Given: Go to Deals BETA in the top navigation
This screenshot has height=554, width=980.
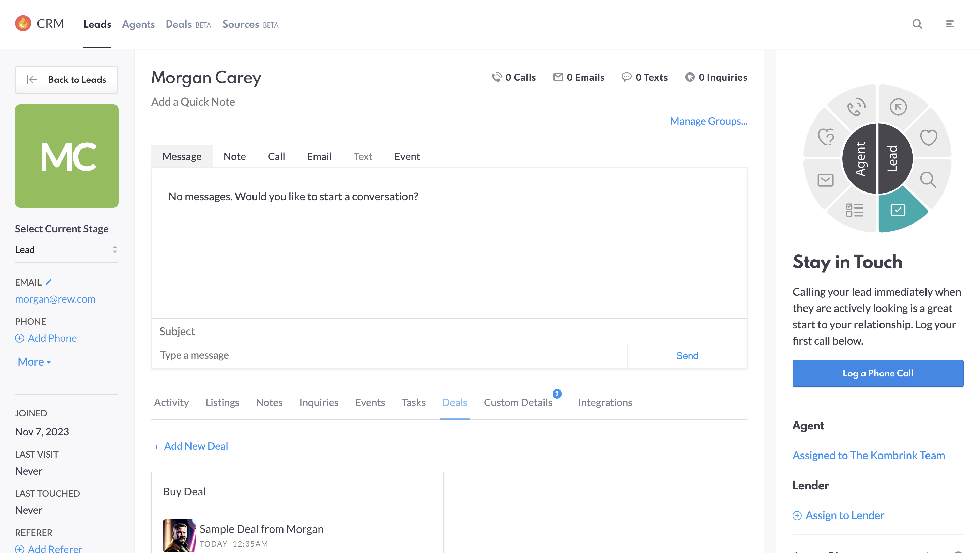Looking at the screenshot, I should coord(188,24).
